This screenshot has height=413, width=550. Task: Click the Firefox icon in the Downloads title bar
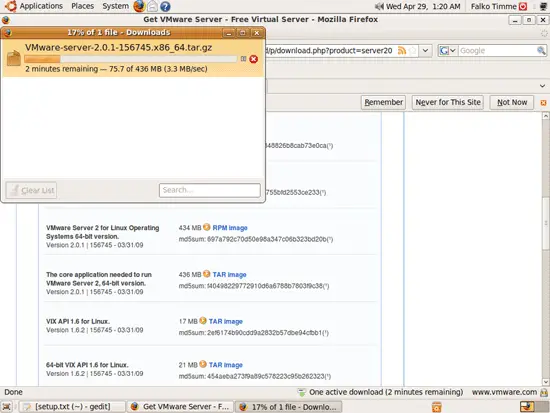(8, 33)
